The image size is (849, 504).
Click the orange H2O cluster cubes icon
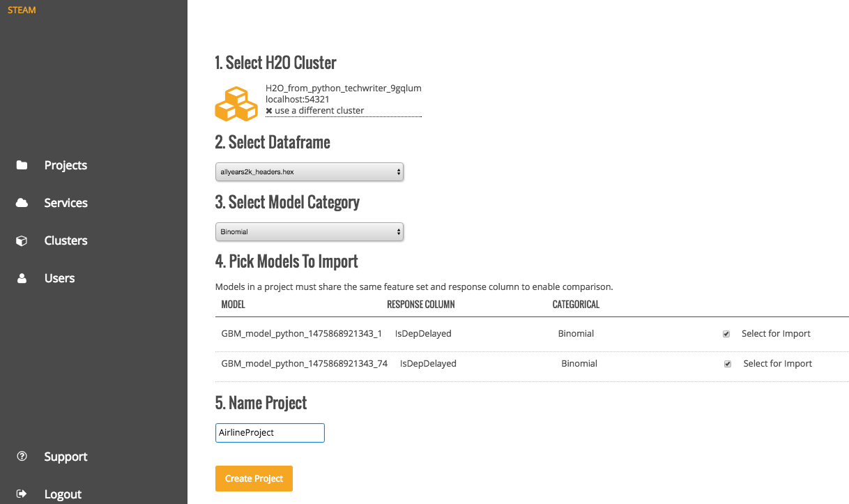(x=236, y=104)
